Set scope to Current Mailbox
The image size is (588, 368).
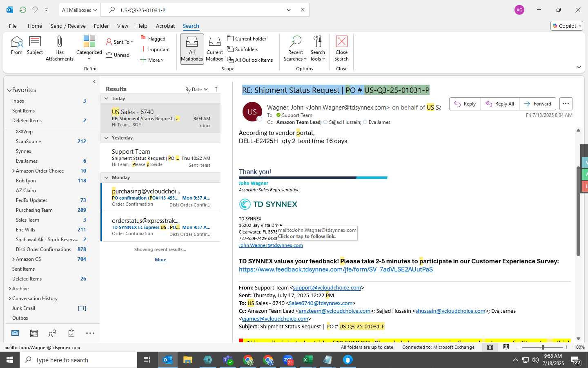[215, 49]
